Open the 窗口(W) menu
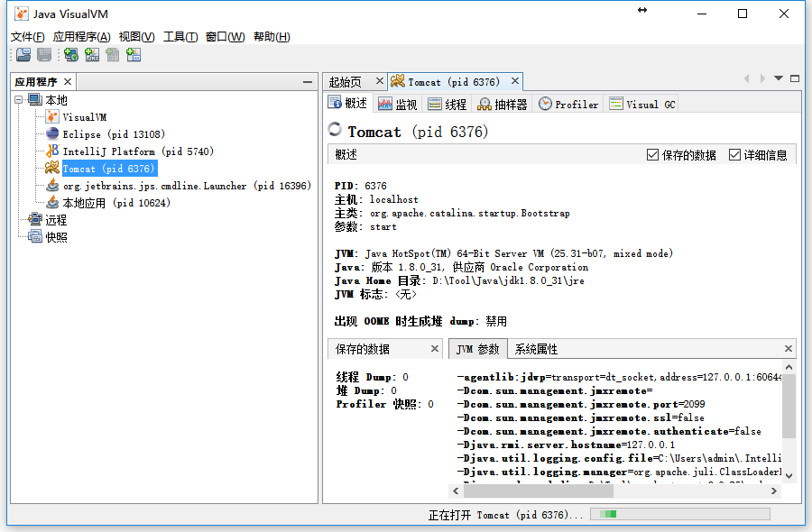Screen dimensions: 812x532 (226, 37)
